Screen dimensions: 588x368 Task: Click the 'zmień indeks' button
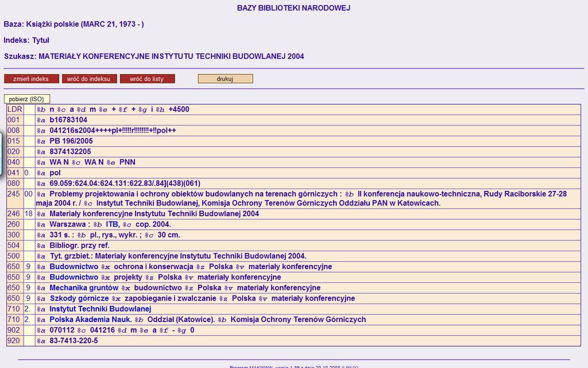pyautogui.click(x=32, y=79)
